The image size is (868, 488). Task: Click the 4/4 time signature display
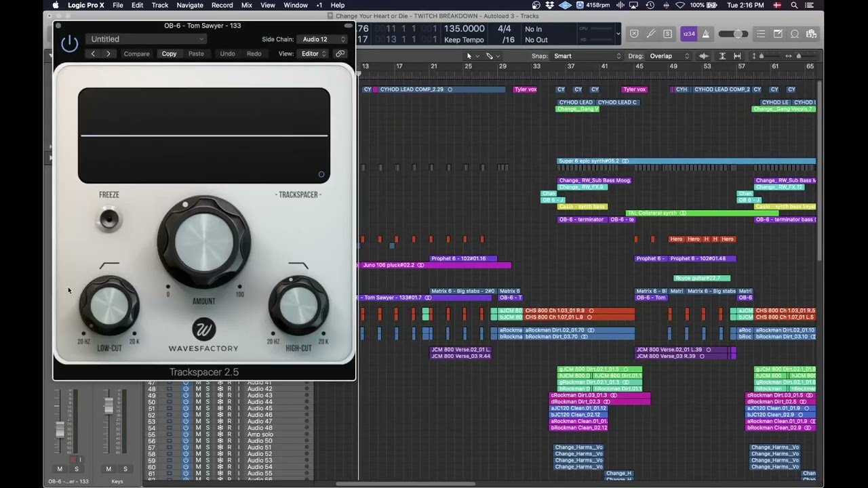click(x=505, y=29)
